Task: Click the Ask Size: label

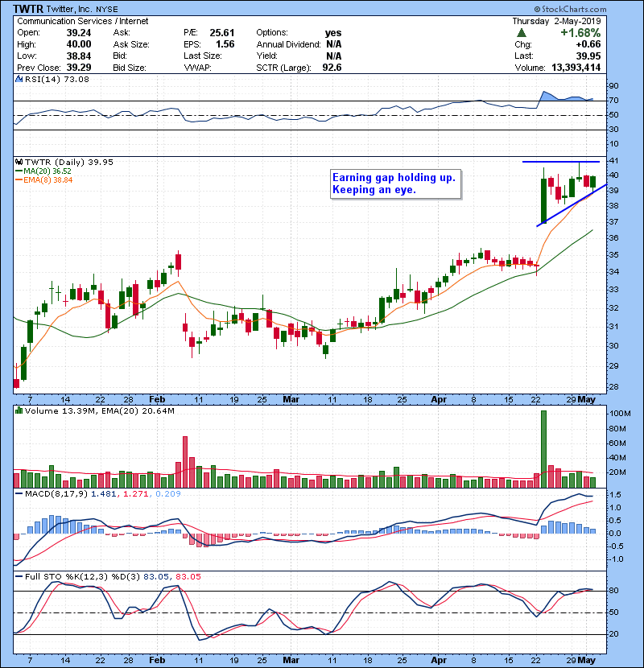Action: [131, 44]
